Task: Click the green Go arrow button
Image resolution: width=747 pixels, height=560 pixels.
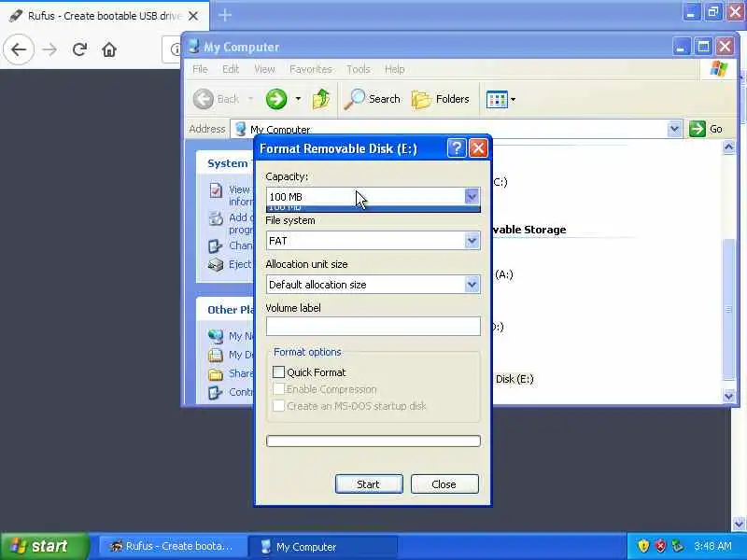Action: pyautogui.click(x=697, y=129)
